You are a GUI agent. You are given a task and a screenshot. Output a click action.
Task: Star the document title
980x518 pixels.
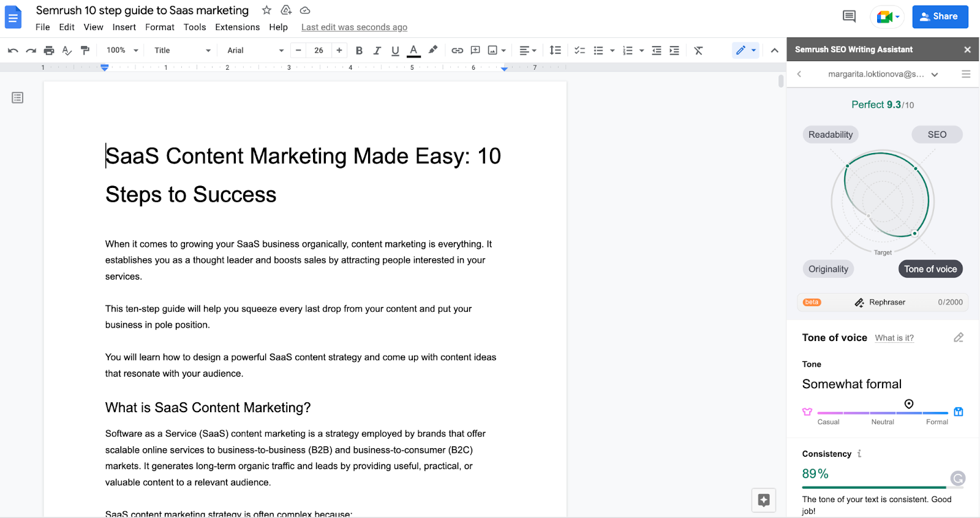tap(266, 10)
